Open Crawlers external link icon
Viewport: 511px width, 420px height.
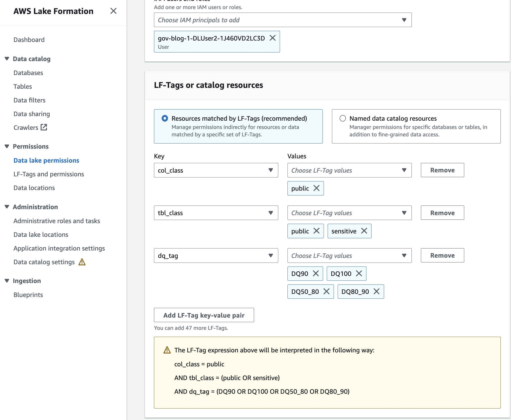pyautogui.click(x=44, y=127)
